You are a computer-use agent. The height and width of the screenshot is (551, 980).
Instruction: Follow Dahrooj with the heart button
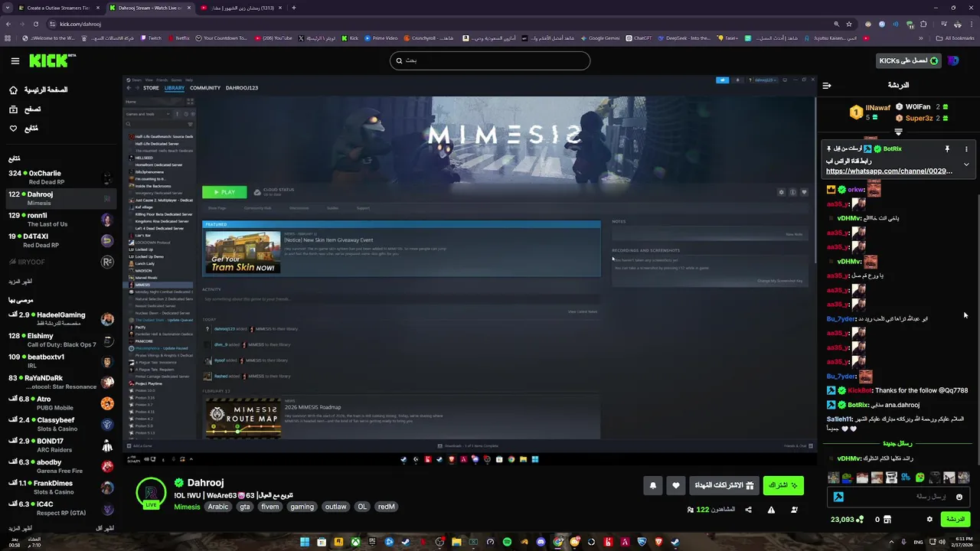point(675,485)
